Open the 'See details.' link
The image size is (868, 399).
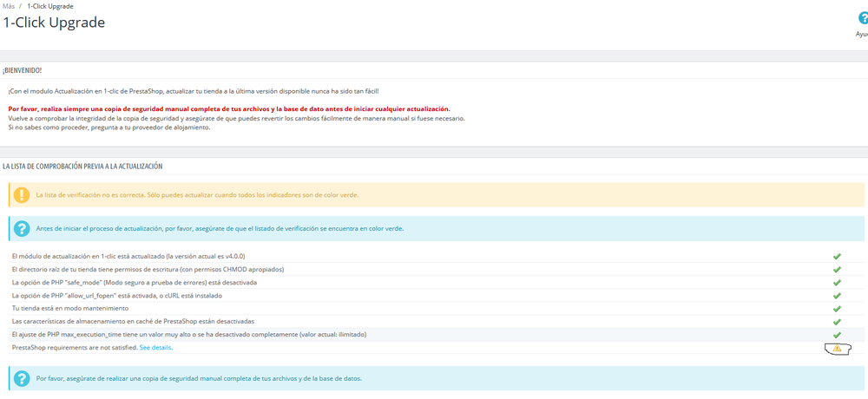tap(155, 348)
